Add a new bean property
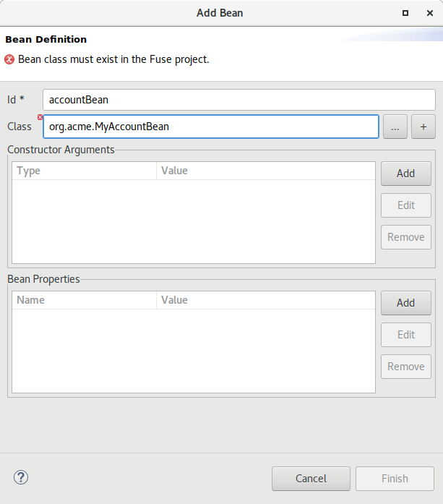 tap(405, 303)
